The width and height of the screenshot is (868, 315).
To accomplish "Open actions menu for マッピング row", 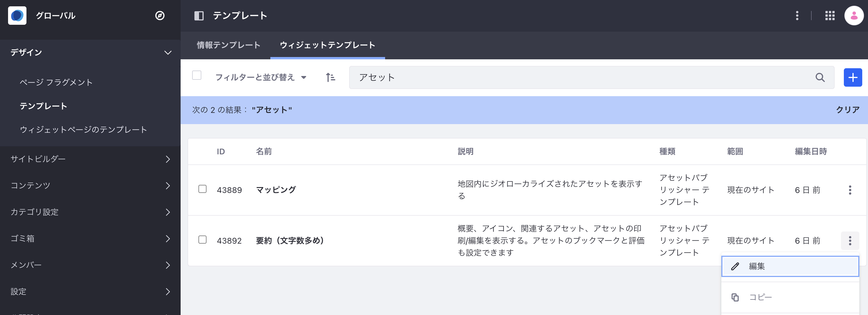I will (850, 190).
